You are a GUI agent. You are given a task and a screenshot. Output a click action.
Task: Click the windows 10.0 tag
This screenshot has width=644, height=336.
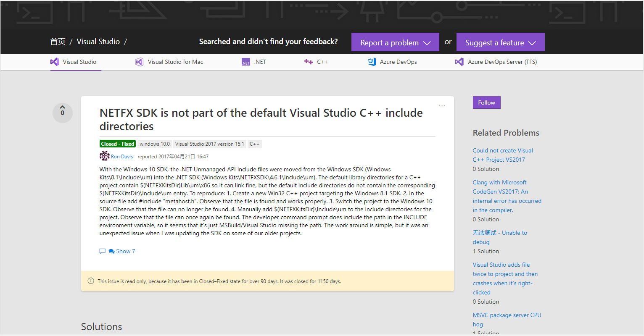tap(155, 144)
